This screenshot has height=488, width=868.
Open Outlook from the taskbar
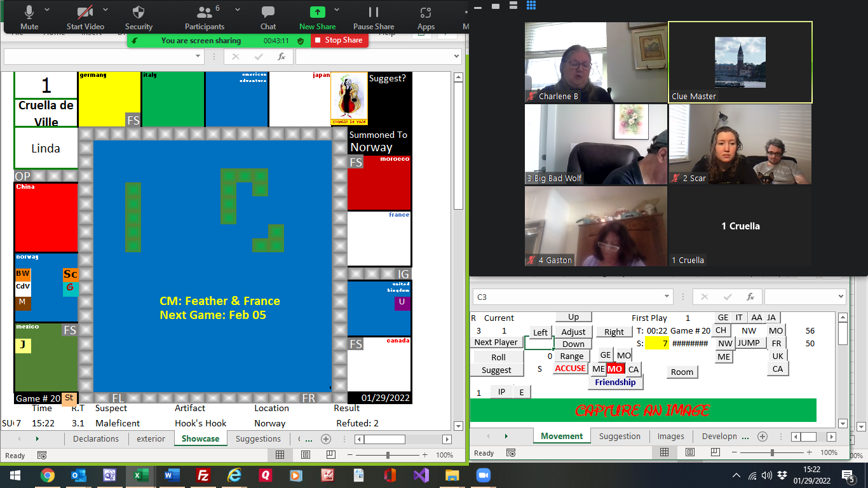78,475
